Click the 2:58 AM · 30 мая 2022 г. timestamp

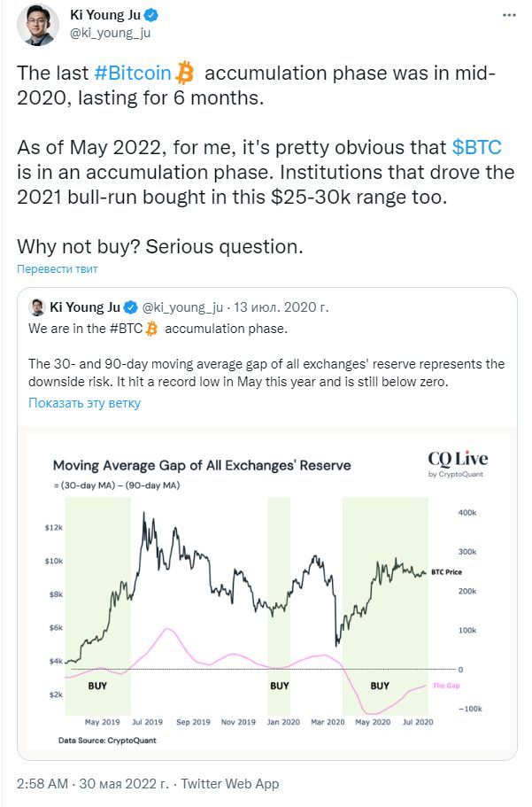pyautogui.click(x=93, y=784)
